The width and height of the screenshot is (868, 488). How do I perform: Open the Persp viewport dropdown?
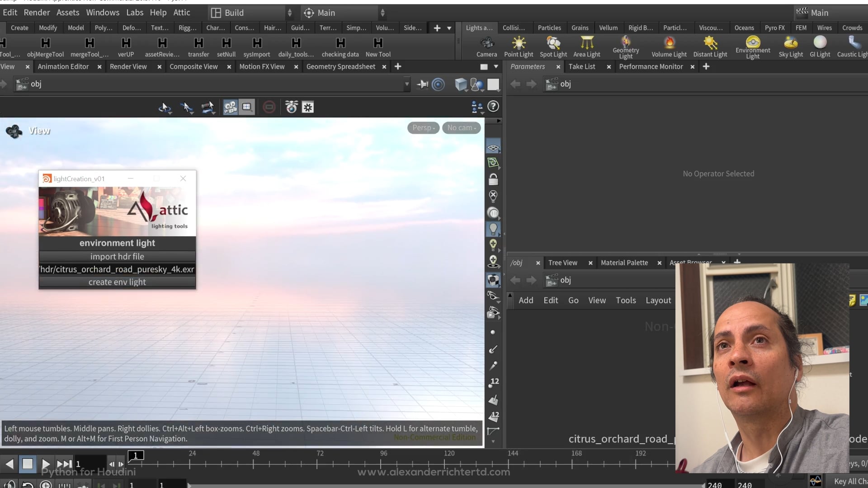click(x=423, y=128)
